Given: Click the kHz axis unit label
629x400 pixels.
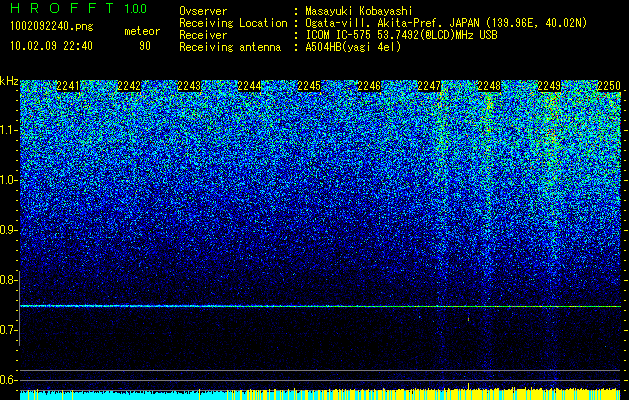Looking at the screenshot, I should [9, 82].
